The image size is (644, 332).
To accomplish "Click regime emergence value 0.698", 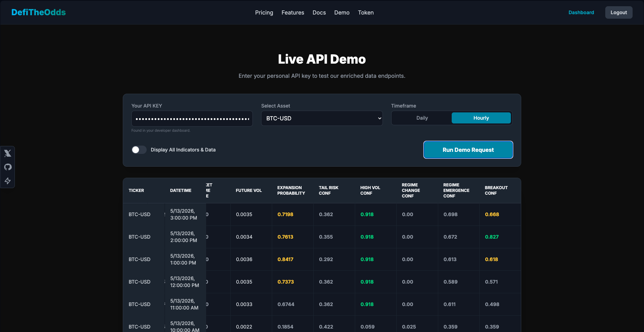I will [450, 214].
